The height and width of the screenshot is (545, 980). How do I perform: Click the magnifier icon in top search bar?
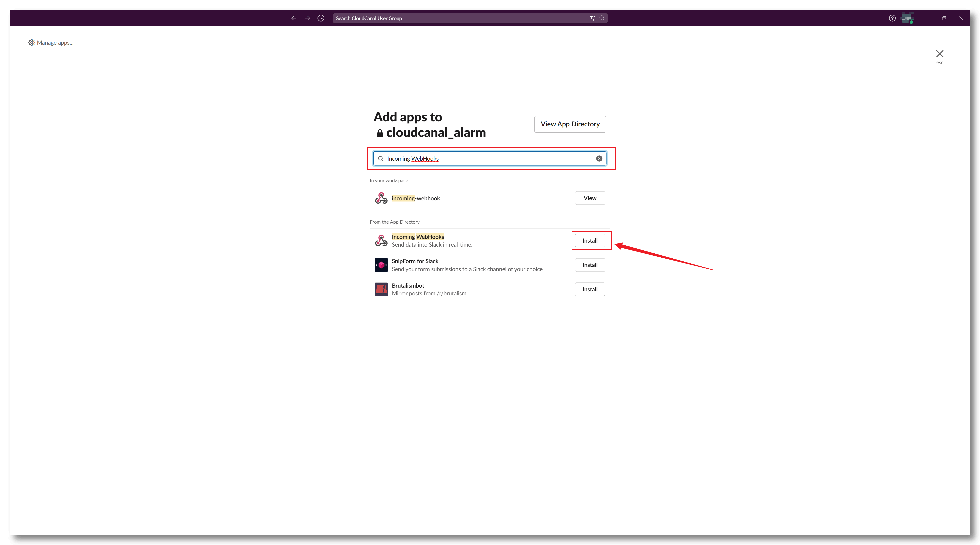602,18
